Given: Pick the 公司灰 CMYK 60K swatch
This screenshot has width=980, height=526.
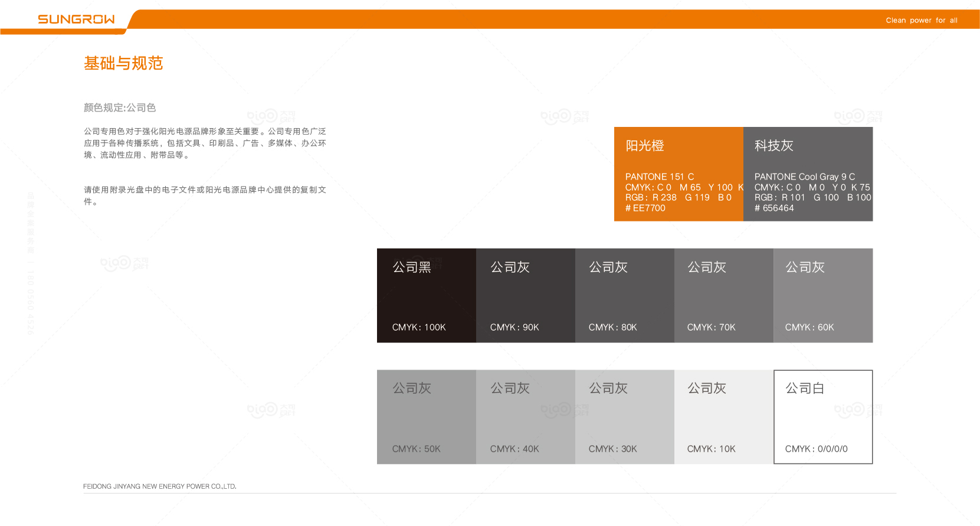Looking at the screenshot, I should point(822,295).
